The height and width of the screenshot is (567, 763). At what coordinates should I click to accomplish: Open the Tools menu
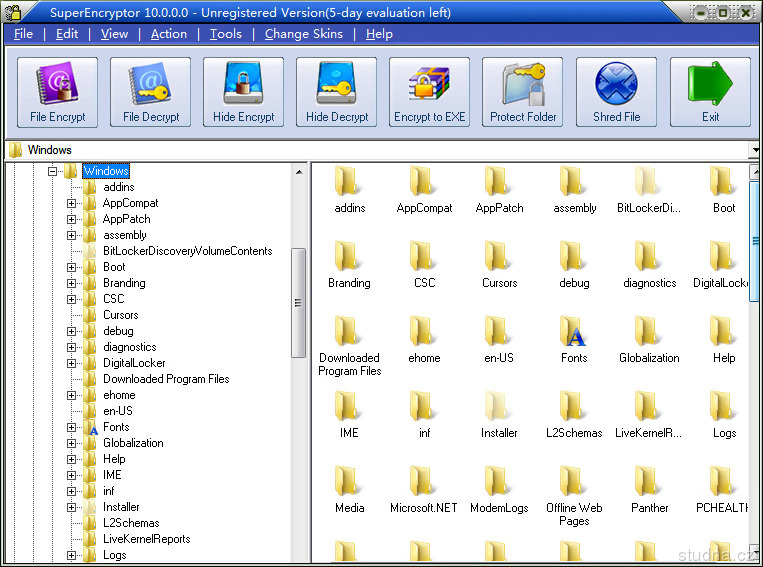pos(225,33)
